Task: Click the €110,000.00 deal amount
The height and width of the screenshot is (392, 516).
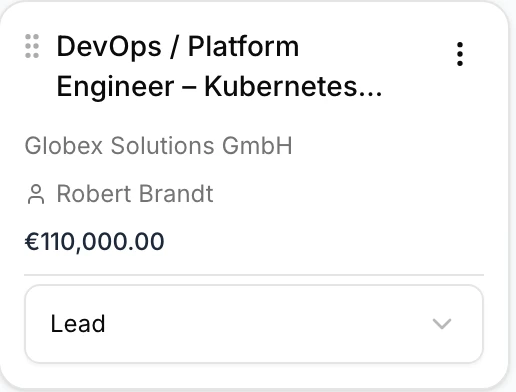Action: pyautogui.click(x=94, y=241)
